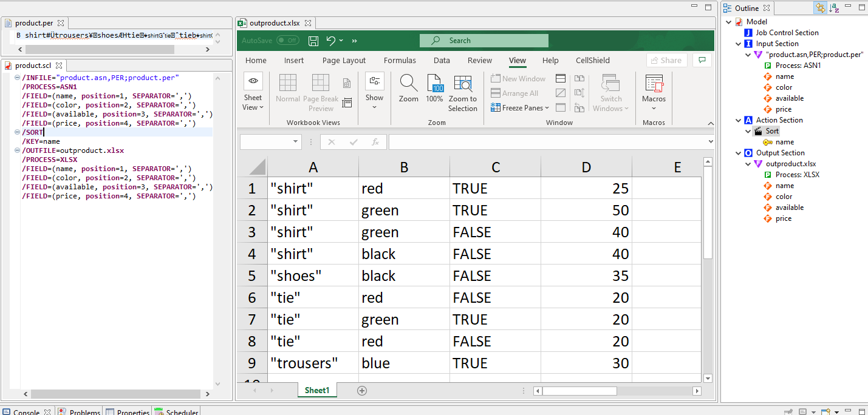Click the Excel Search box
Viewport: 868px width, 415px height.
click(x=484, y=41)
